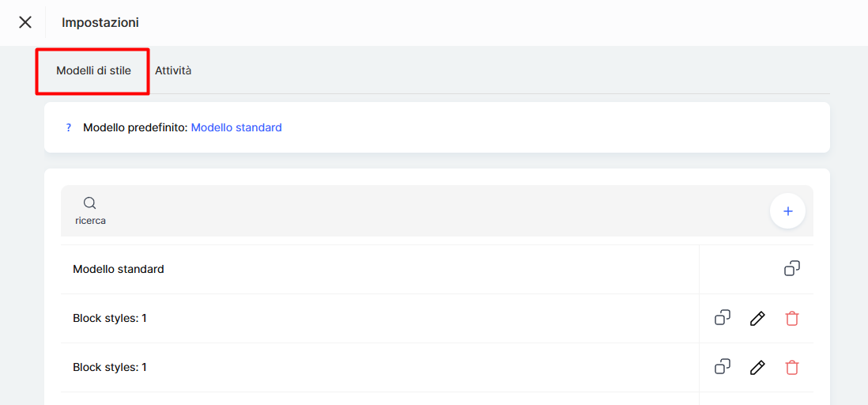
Task: Duplicate the second Block styles: 1 template
Action: pos(723,367)
